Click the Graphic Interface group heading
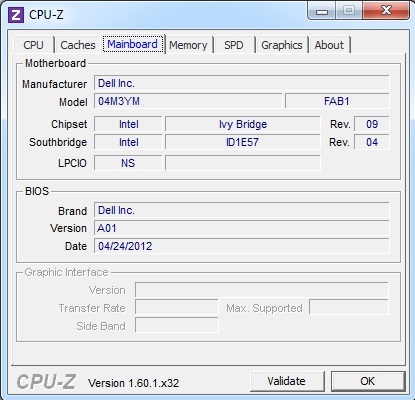The image size is (415, 400). (67, 272)
